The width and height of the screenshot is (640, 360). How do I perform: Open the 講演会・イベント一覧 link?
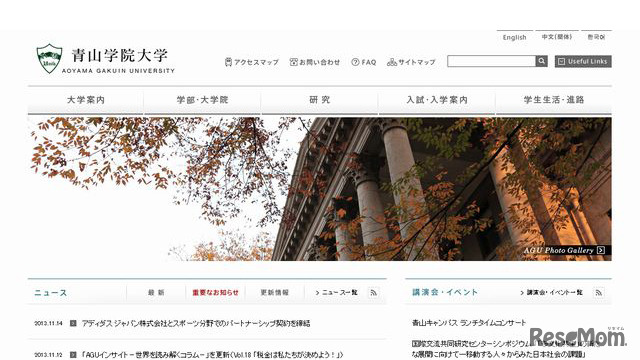551,293
